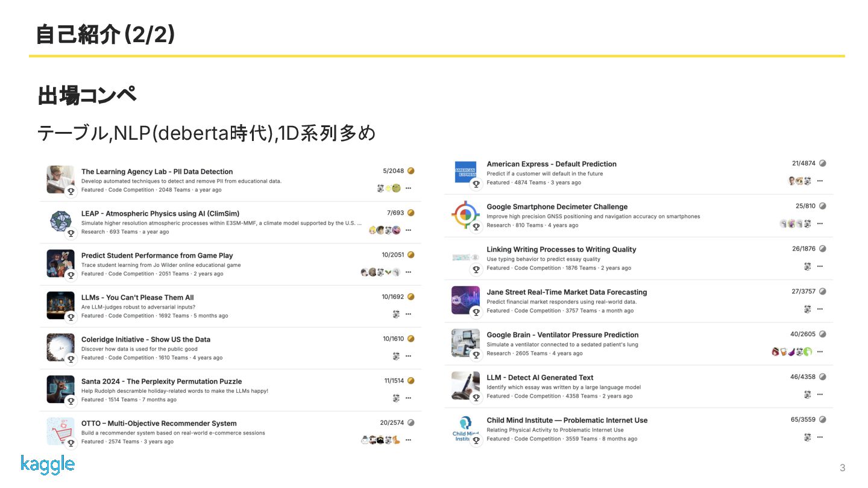Open American Express - Default Prediction title
Image resolution: width=868 pixels, height=488 pixels.
(552, 164)
